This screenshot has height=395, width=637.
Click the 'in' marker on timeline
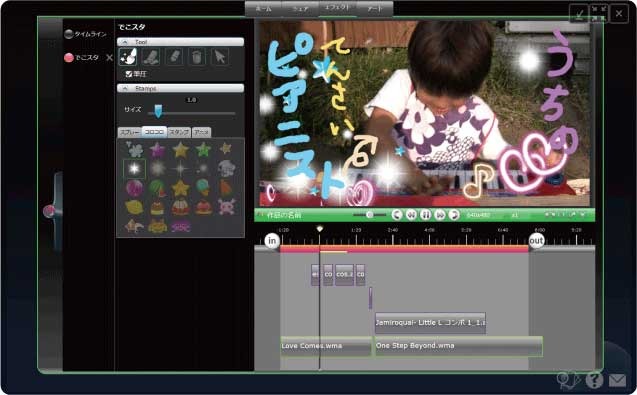(272, 241)
